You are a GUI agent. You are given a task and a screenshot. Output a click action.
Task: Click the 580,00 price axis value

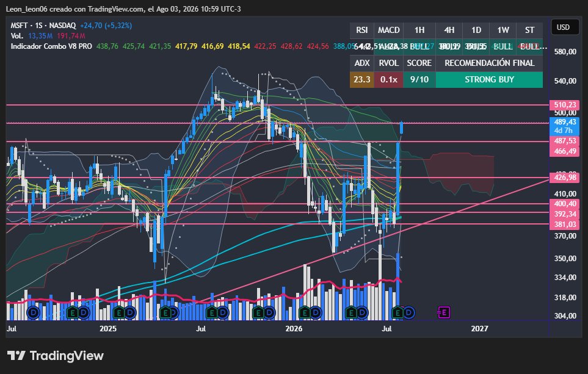point(565,52)
